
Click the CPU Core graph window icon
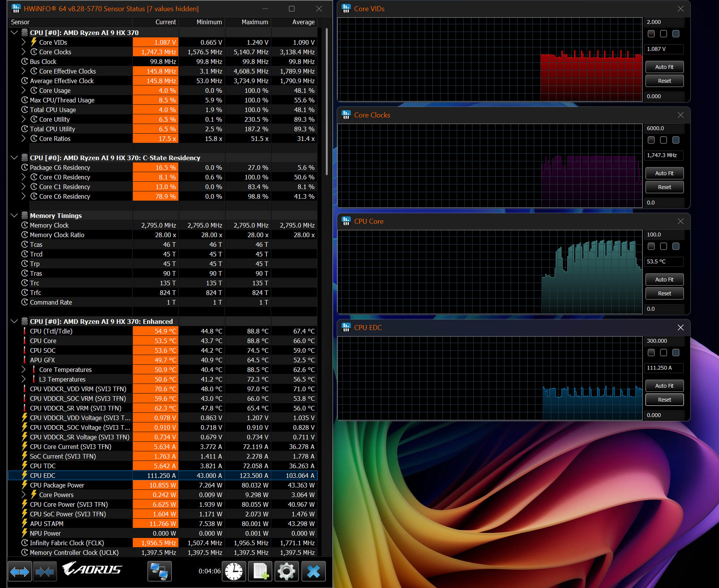click(x=346, y=221)
